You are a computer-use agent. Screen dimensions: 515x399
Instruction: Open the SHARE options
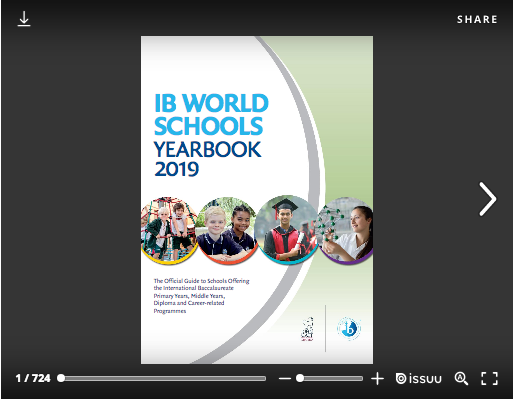477,19
